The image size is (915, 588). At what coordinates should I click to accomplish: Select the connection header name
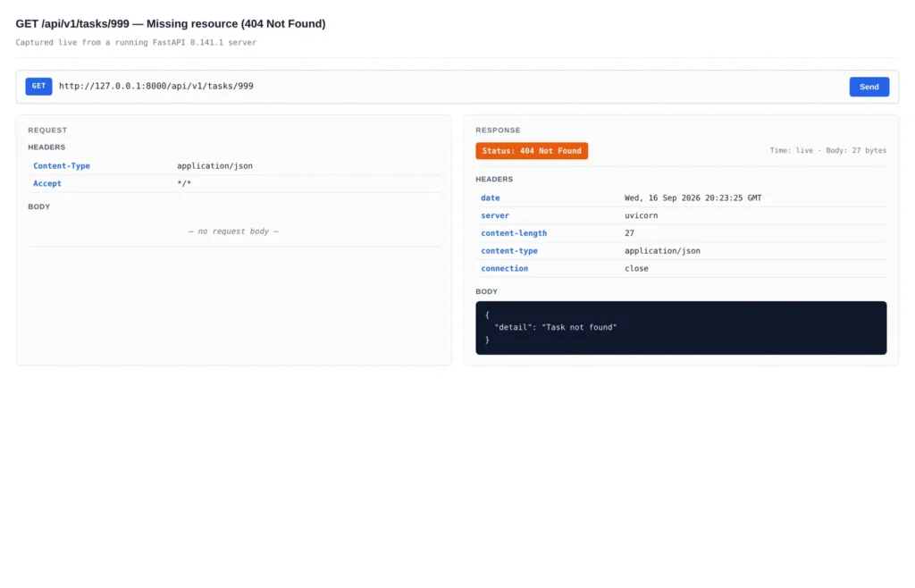504,268
